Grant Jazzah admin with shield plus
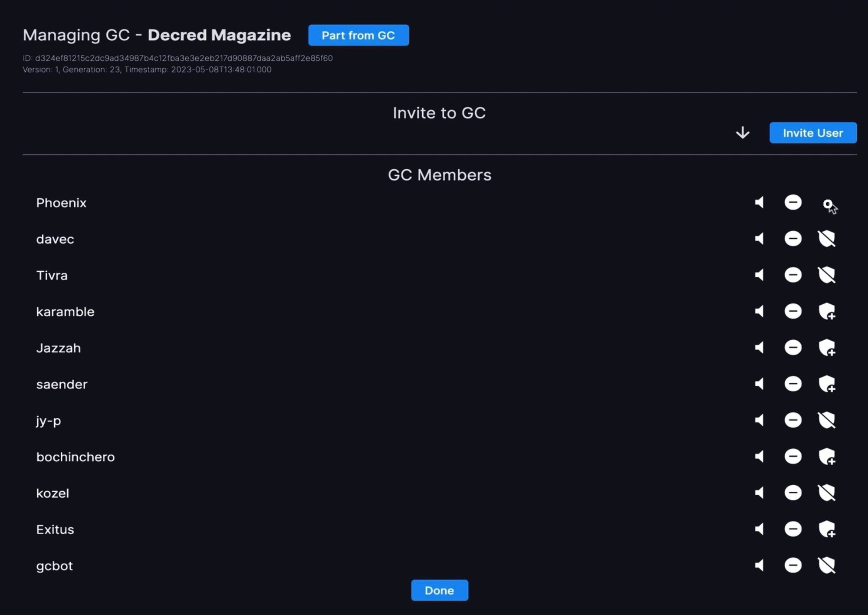This screenshot has width=868, height=615. [826, 348]
